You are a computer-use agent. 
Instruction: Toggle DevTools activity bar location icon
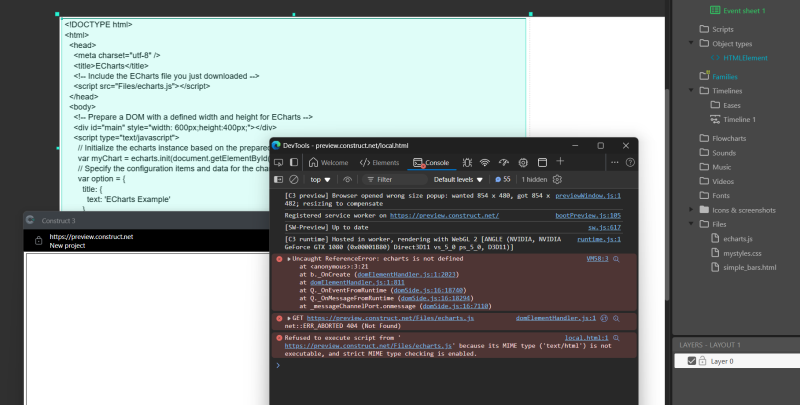coord(294,162)
